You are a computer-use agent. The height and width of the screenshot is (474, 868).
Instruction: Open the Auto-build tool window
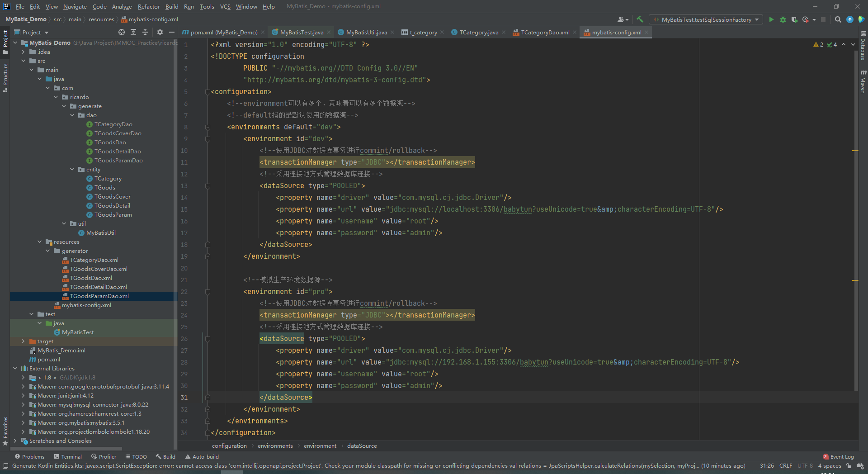point(202,457)
